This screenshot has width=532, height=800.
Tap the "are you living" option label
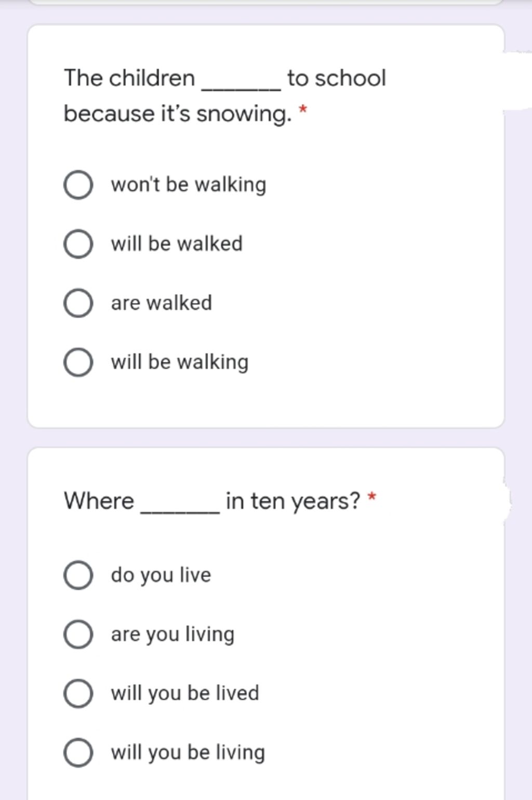(x=172, y=634)
